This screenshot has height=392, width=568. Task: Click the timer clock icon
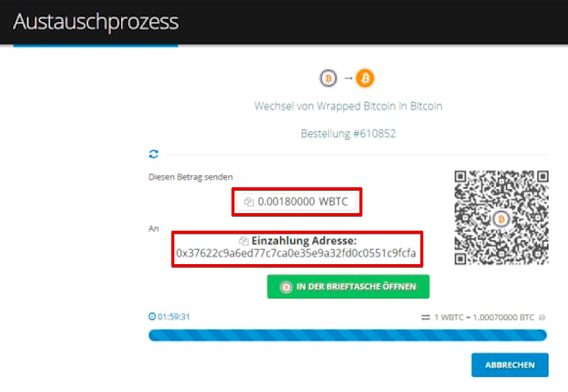pos(152,317)
